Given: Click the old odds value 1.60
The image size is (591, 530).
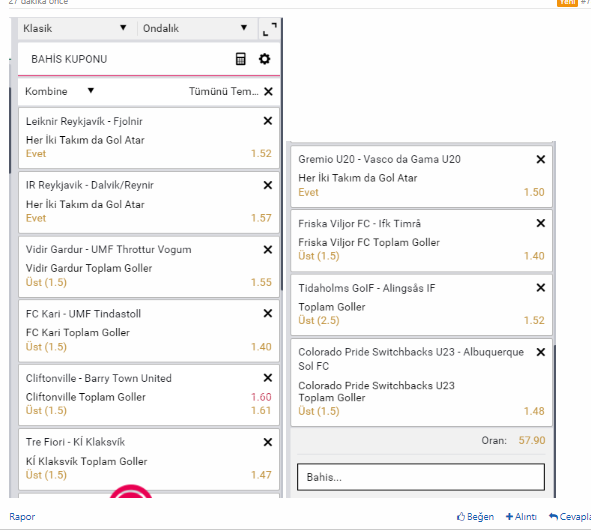Looking at the screenshot, I should click(x=261, y=397).
